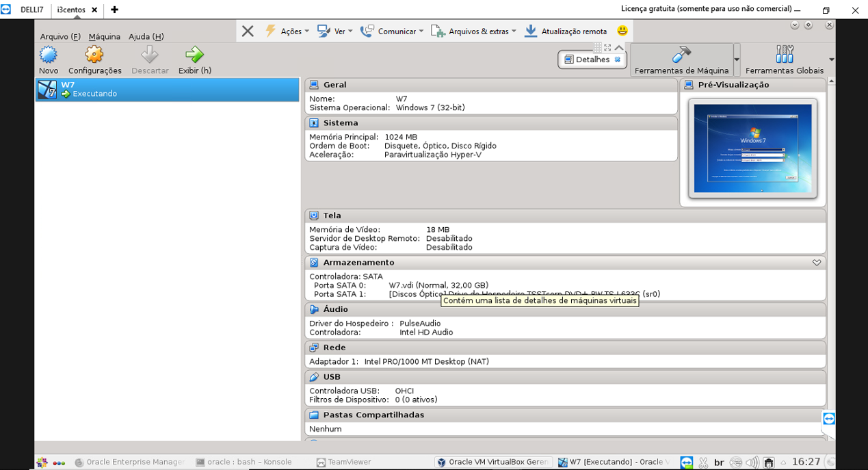Click the TeamViewer toolbar fullscreen icon
The width and height of the screenshot is (868, 470).
(x=607, y=48)
